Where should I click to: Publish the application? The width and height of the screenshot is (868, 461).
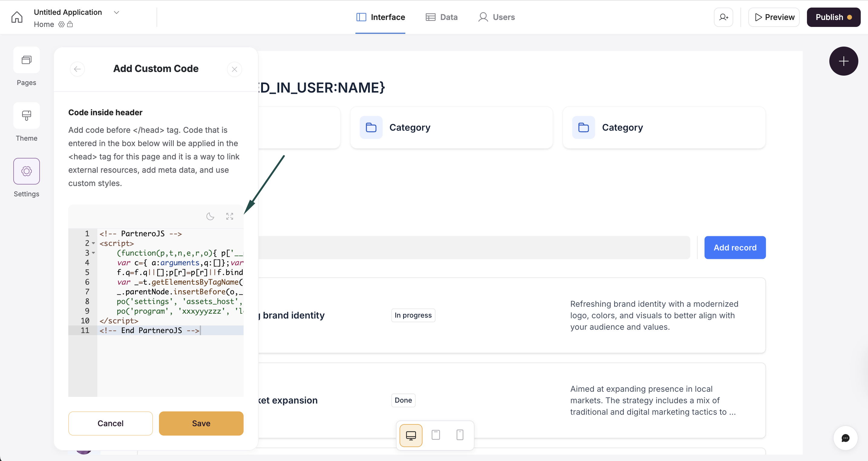click(x=834, y=17)
